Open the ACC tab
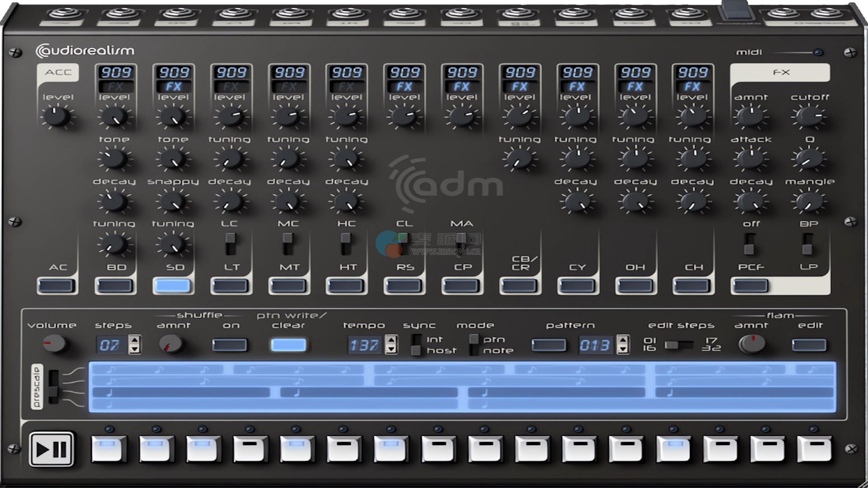This screenshot has height=488, width=868. (x=58, y=72)
